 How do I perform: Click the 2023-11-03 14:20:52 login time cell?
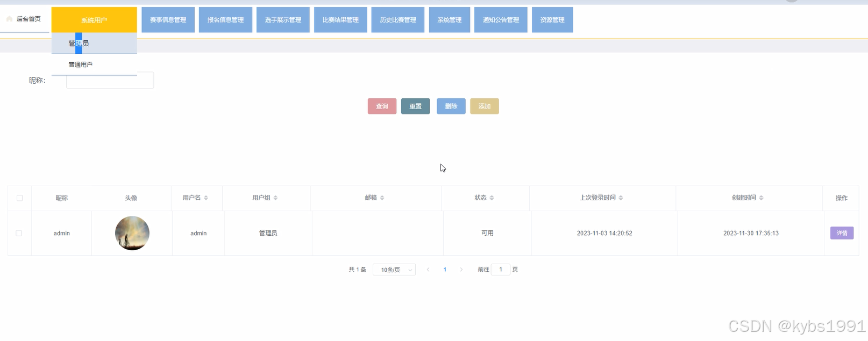coord(604,233)
